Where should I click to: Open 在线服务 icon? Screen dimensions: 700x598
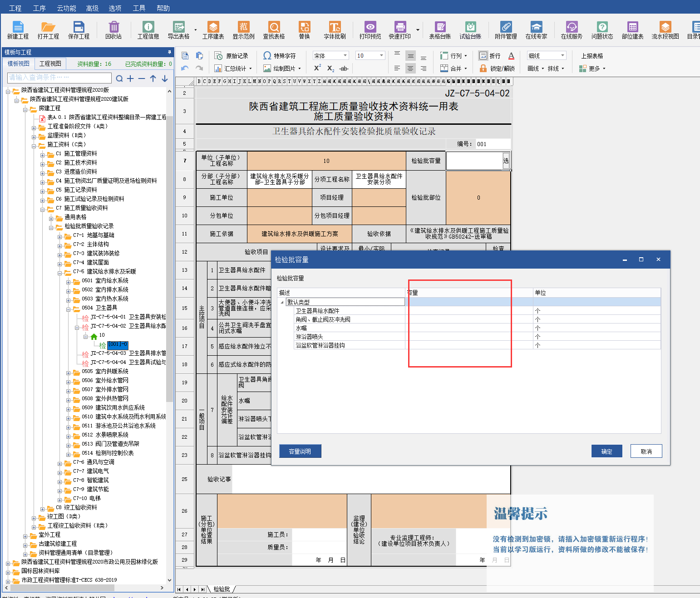(x=572, y=30)
